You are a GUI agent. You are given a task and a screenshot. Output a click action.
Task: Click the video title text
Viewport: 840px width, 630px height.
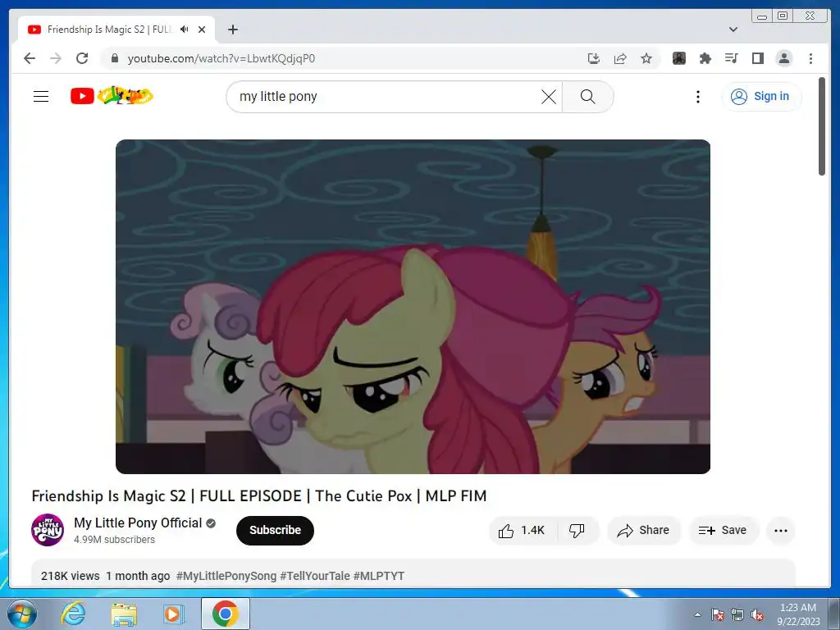click(259, 496)
